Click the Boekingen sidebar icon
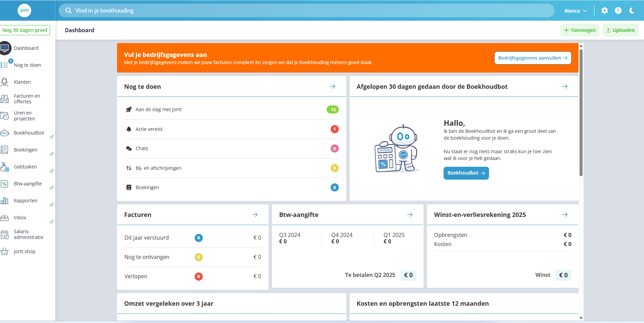Screen dimensions: 644x323 point(4,150)
